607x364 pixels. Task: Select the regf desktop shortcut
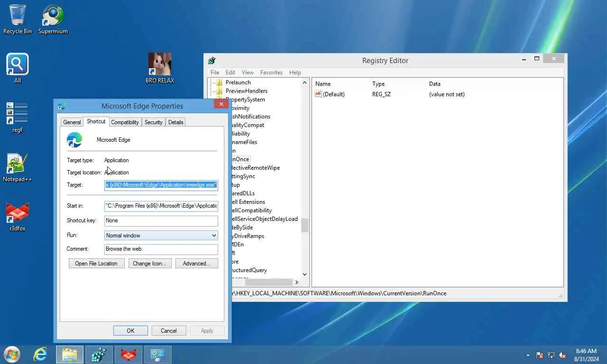tap(18, 117)
